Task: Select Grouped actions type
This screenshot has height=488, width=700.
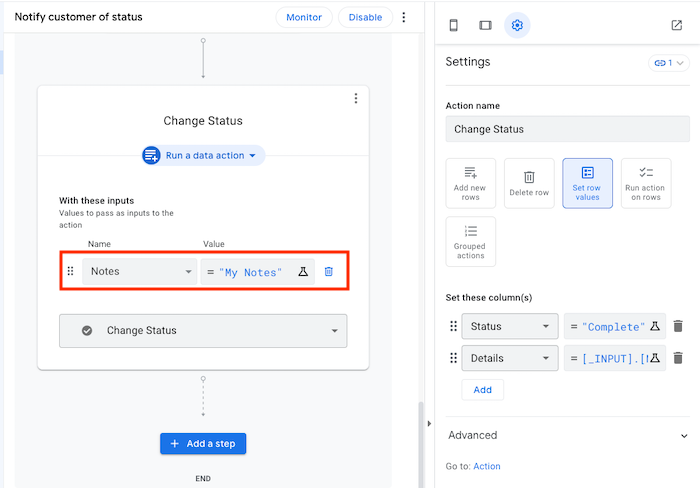Action: pyautogui.click(x=471, y=242)
